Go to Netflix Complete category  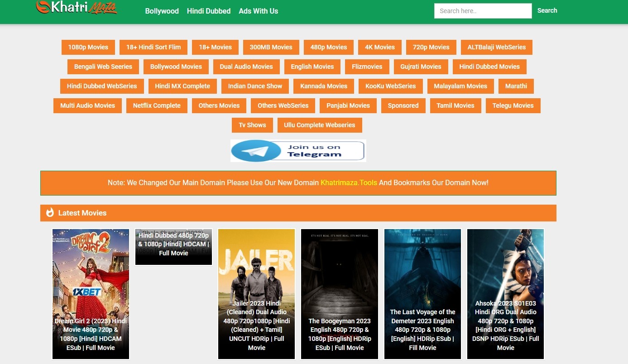click(157, 105)
